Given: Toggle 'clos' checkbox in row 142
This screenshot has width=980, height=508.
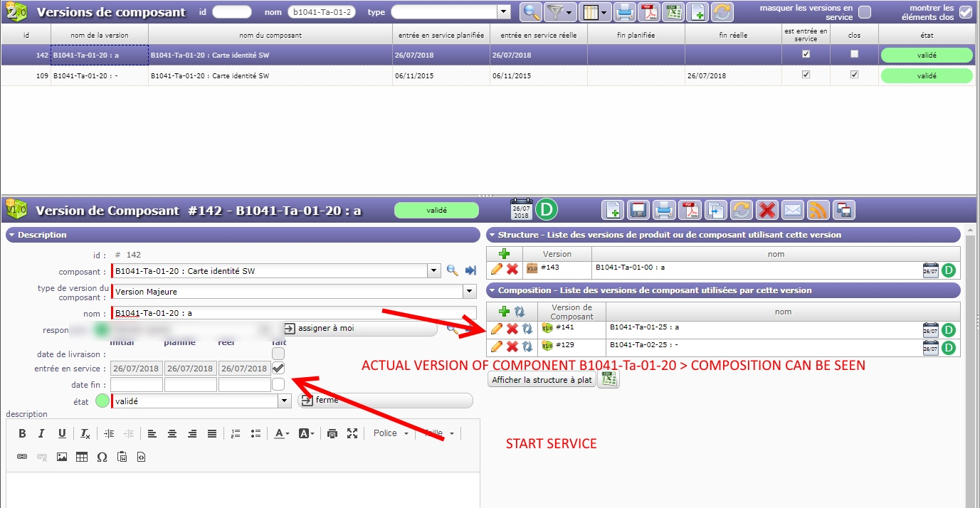Looking at the screenshot, I should (x=854, y=54).
